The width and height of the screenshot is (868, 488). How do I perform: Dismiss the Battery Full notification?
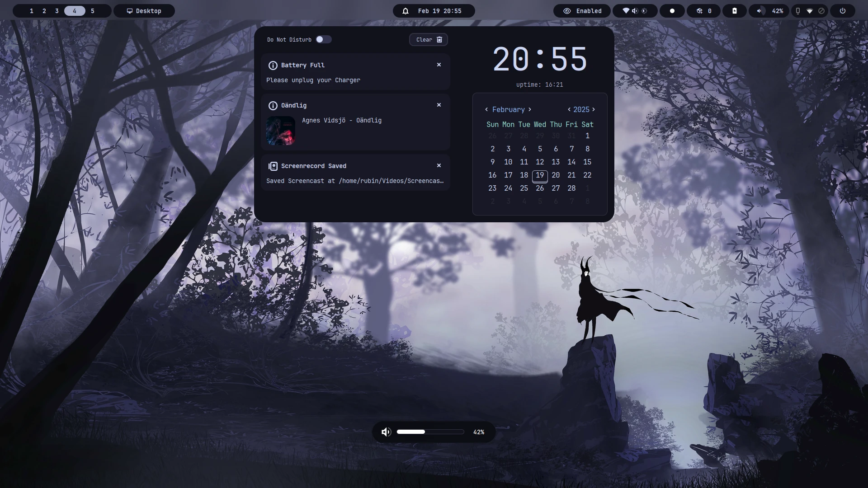pos(439,65)
